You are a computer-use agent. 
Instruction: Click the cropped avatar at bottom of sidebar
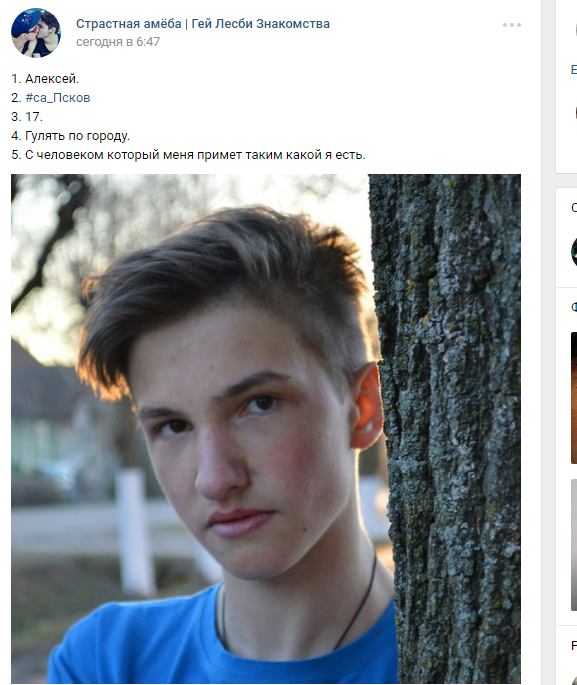(574, 679)
